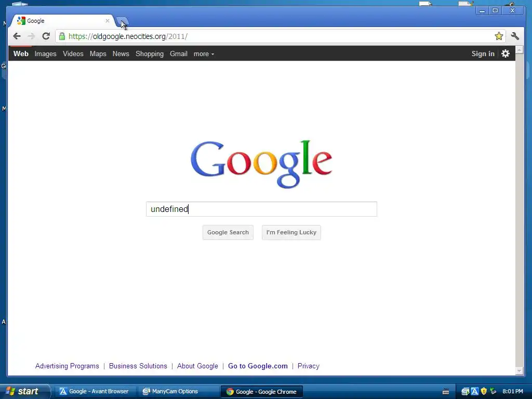The width and height of the screenshot is (532, 399).
Task: Click the Sign in link
Action: pyautogui.click(x=483, y=54)
